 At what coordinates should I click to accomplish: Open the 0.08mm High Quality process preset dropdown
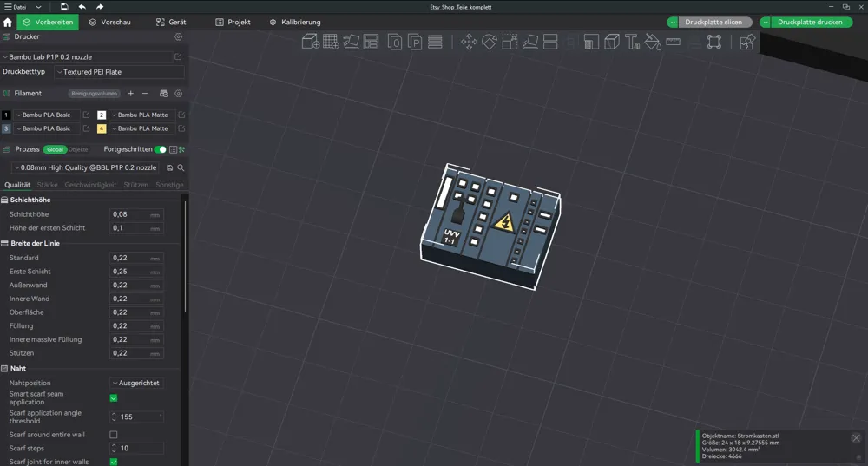(x=86, y=167)
